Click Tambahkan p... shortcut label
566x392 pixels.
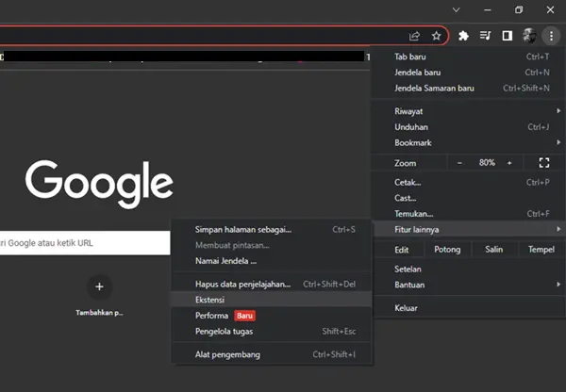(x=99, y=313)
